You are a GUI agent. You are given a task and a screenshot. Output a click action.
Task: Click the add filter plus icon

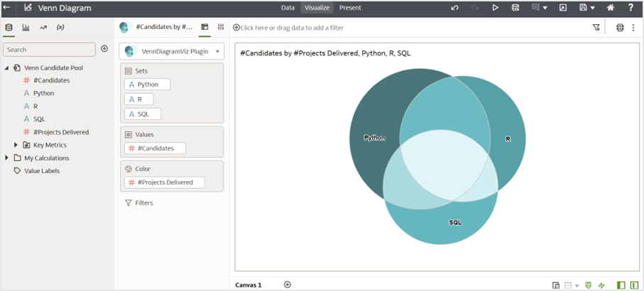[x=236, y=28]
